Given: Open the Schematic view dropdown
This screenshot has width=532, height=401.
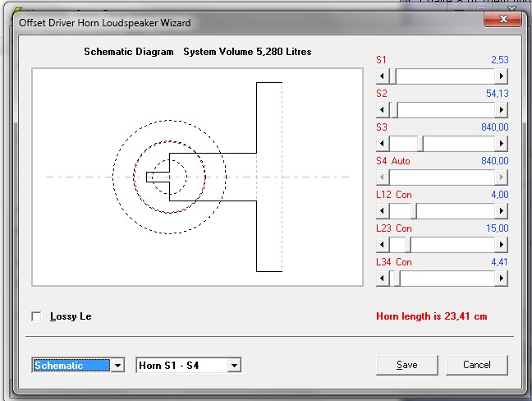Looking at the screenshot, I should click(117, 366).
